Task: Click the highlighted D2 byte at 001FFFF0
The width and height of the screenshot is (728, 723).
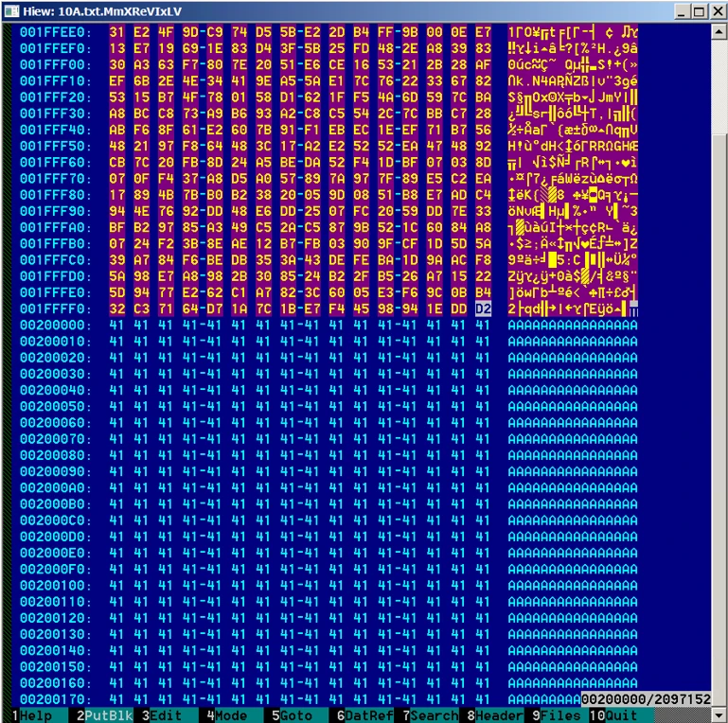Action: (483, 309)
